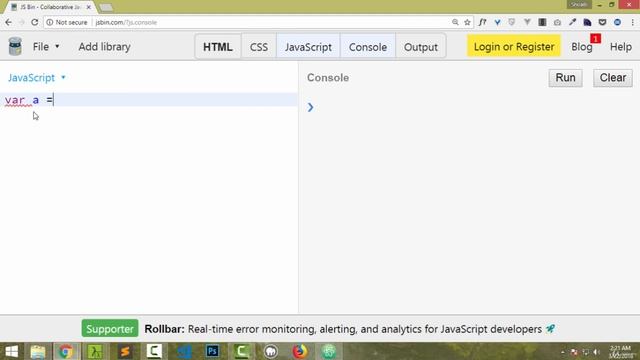The height and width of the screenshot is (360, 640).
Task: Click the Chrome profile name button
Action: coord(578,4)
